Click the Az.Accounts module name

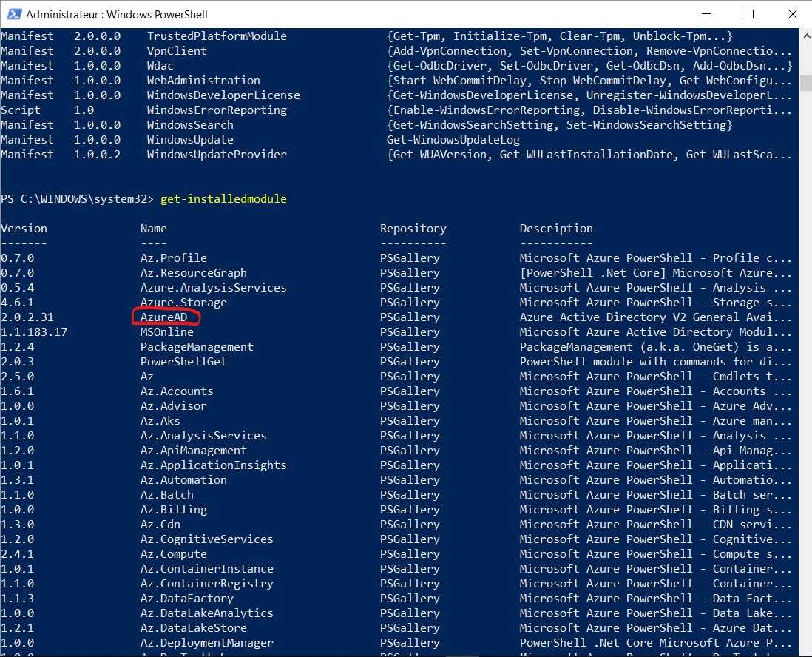click(x=177, y=391)
